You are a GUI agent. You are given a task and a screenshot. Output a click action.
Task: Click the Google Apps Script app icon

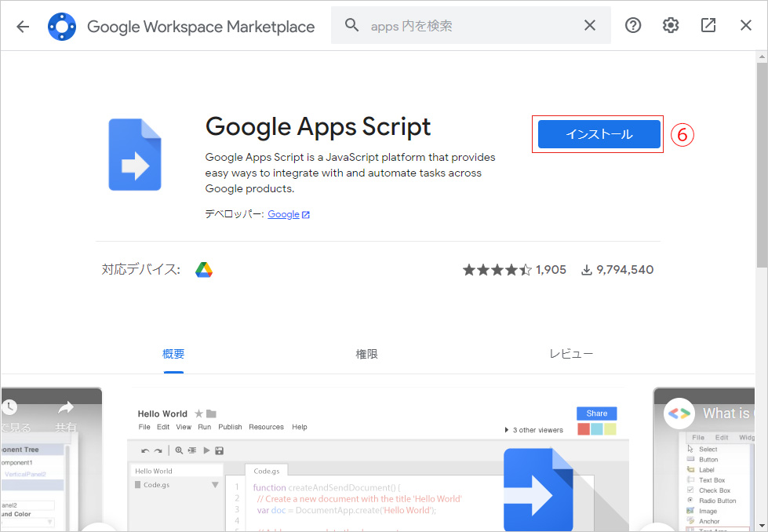click(135, 155)
